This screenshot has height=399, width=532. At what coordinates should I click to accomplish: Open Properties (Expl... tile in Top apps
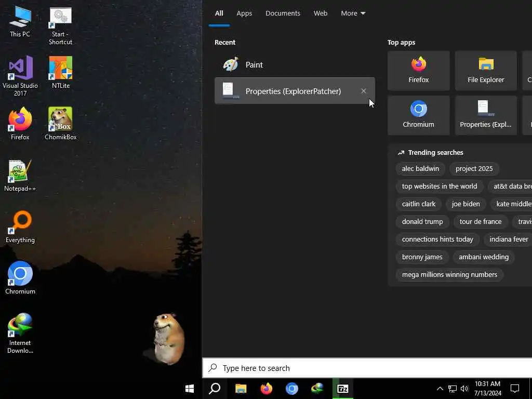[486, 115]
